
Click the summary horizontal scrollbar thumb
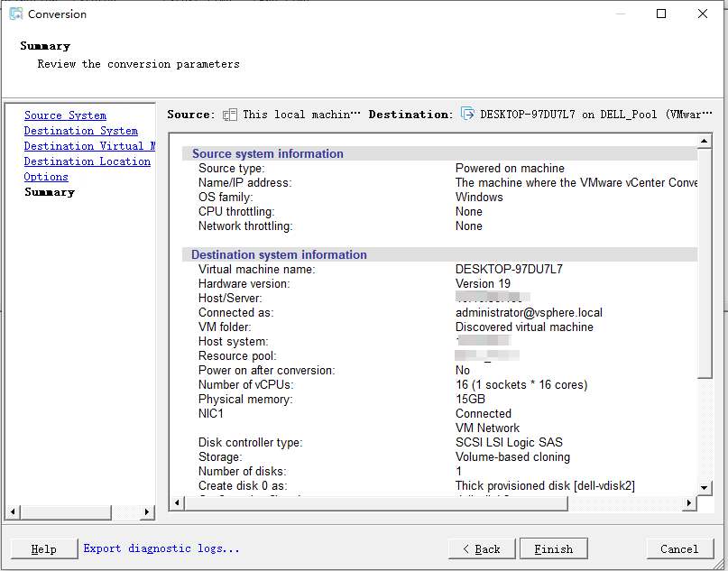pos(375,502)
